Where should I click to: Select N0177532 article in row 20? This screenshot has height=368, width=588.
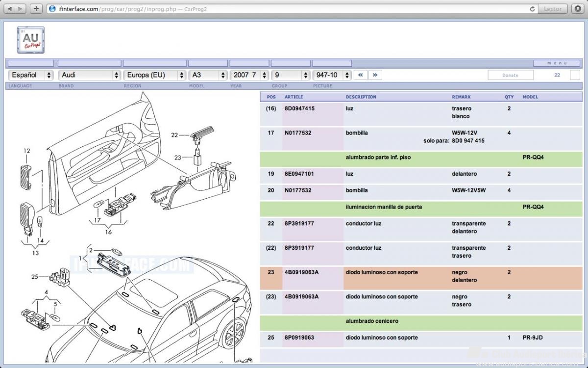click(x=298, y=190)
